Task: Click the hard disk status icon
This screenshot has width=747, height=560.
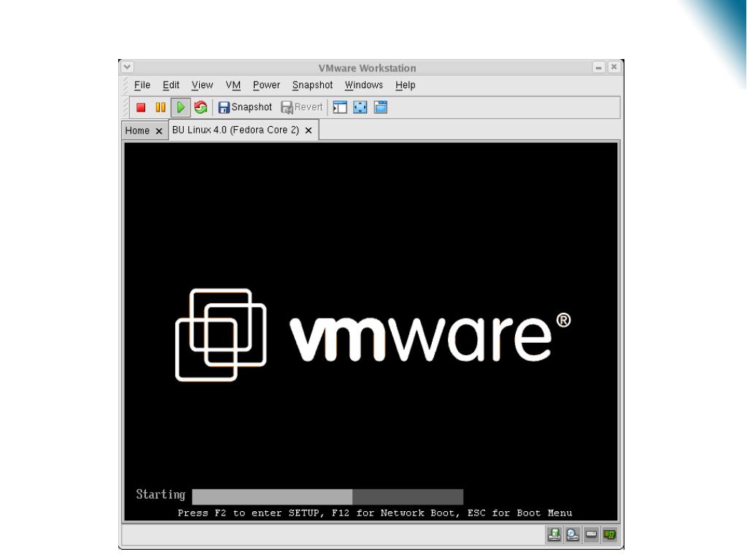Action: point(591,534)
